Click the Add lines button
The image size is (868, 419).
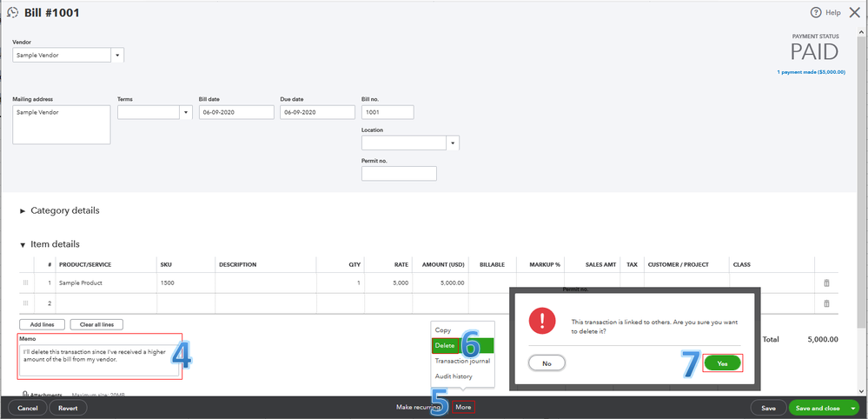(x=43, y=324)
